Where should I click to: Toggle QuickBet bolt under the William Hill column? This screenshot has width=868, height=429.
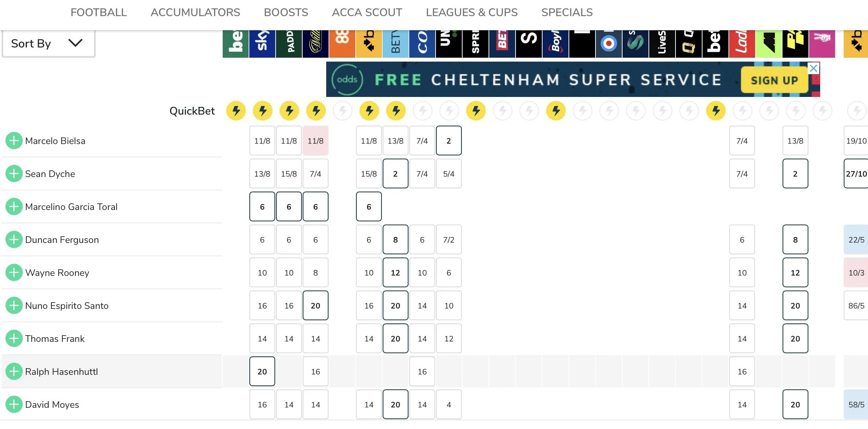316,111
